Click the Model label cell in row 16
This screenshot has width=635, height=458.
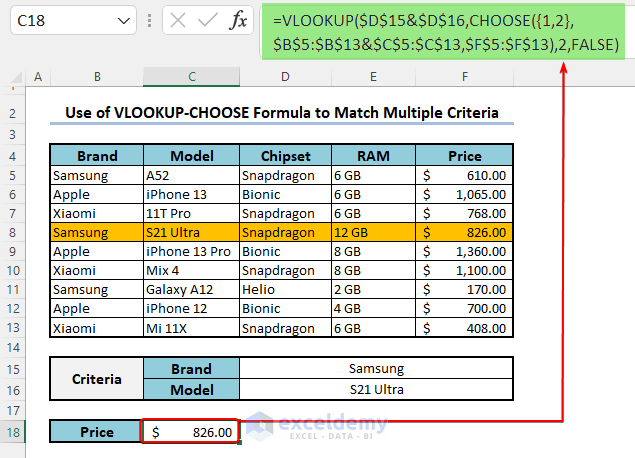(x=192, y=390)
